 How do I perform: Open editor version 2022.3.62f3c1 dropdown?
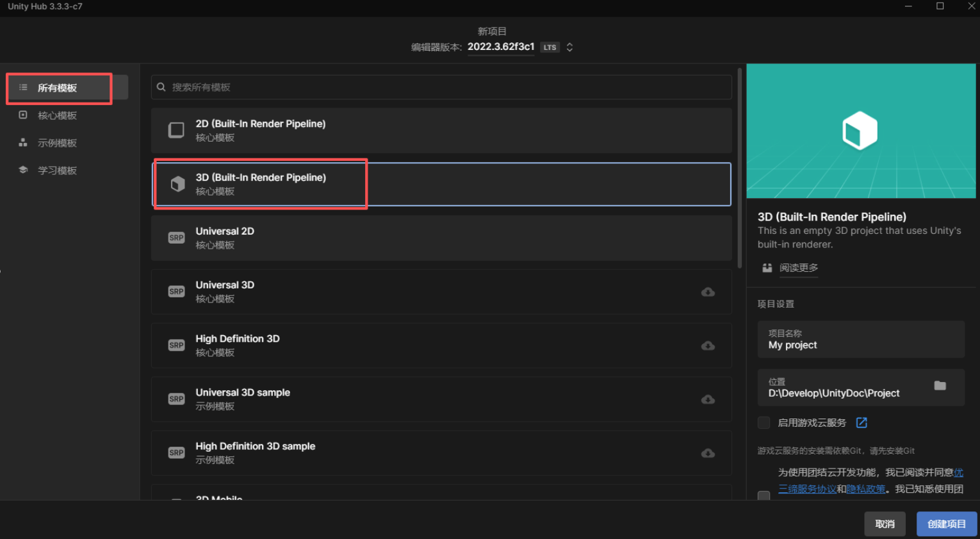501,47
